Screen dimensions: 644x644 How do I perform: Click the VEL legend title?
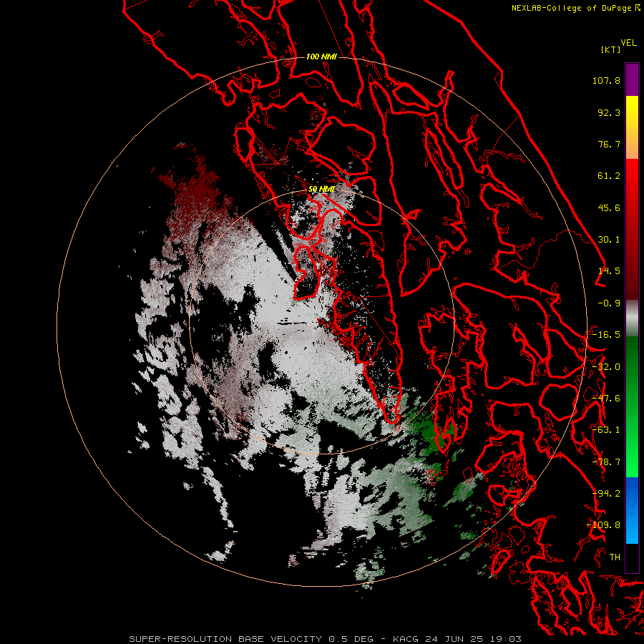pos(628,43)
